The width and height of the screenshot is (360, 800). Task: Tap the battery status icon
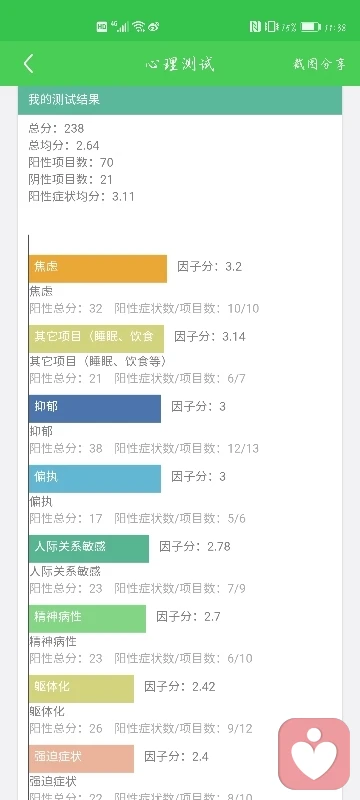(x=311, y=27)
